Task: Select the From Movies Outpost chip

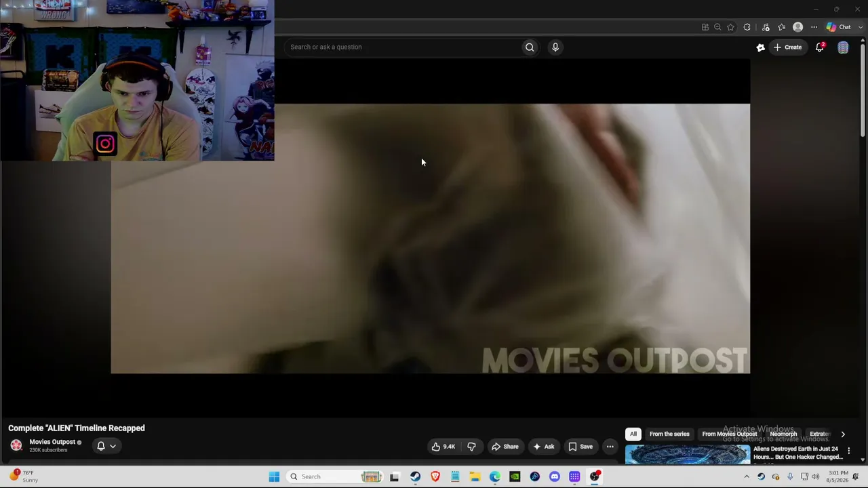Action: 729,434
